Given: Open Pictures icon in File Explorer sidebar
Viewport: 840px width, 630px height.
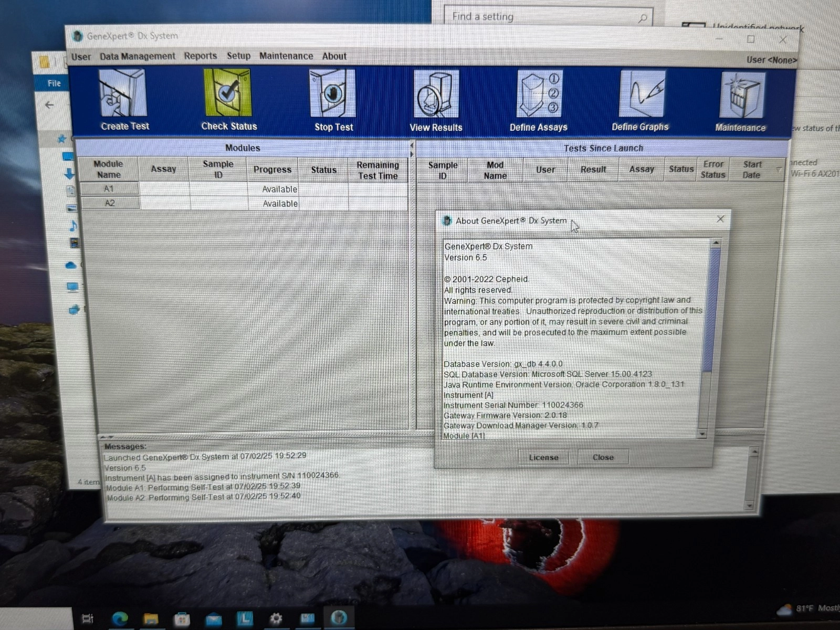Looking at the screenshot, I should 71,208.
